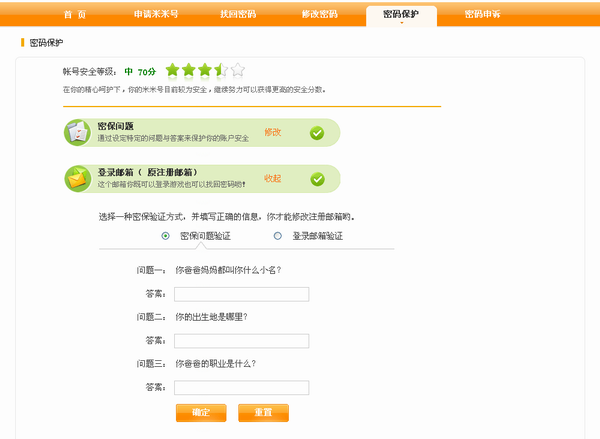Viewport: 600px width, 439px height.
Task: Switch to the 密码申诉 tab
Action: [x=484, y=15]
